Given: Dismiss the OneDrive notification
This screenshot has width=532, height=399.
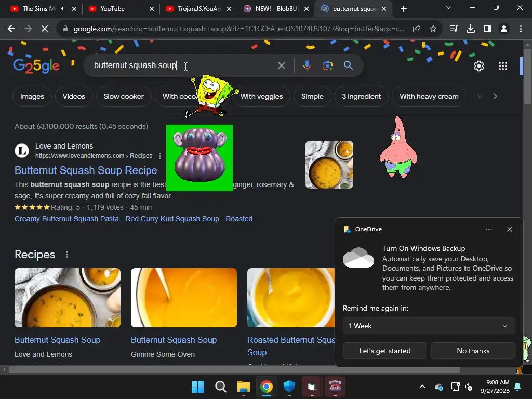Looking at the screenshot, I should click(510, 229).
